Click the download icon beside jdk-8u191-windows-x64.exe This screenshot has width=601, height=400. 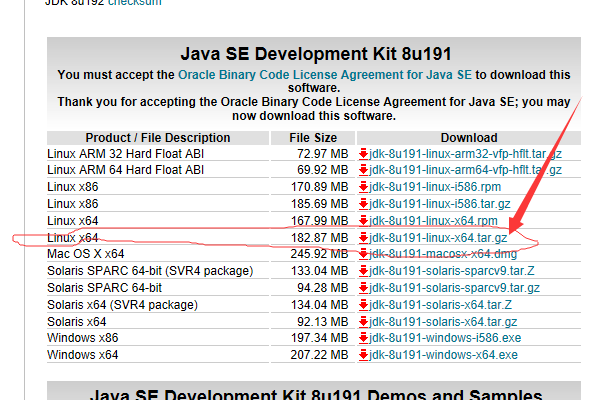(x=363, y=355)
